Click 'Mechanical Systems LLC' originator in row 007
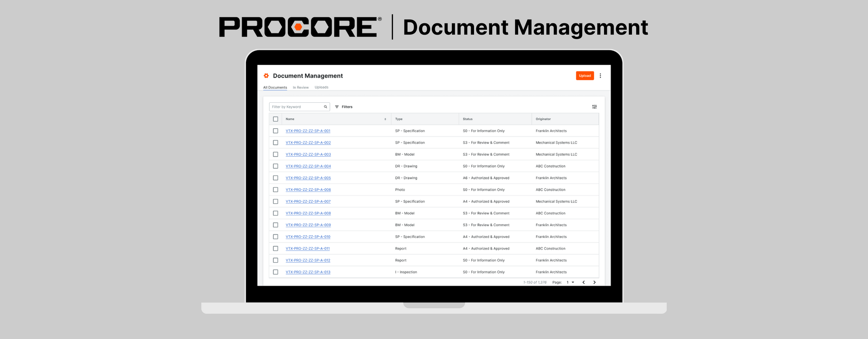 point(556,202)
